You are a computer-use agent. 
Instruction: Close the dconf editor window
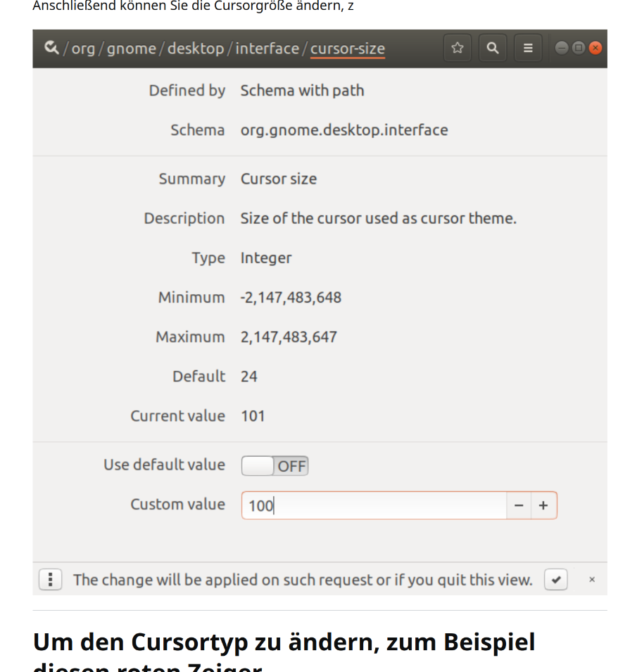pos(595,48)
